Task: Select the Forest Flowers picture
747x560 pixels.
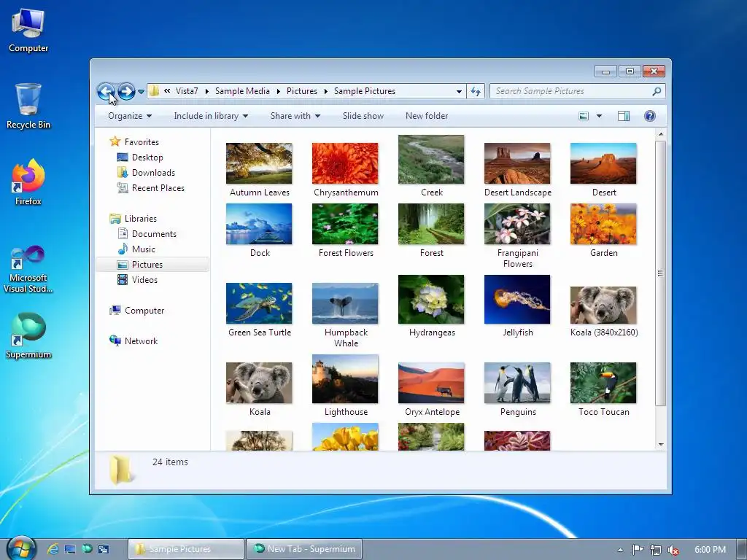Action: coord(345,230)
